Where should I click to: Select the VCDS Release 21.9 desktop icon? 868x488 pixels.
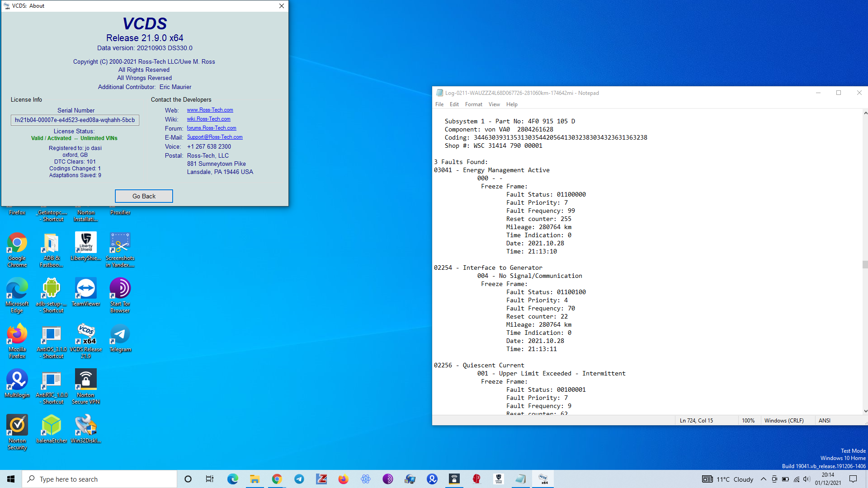pyautogui.click(x=86, y=342)
